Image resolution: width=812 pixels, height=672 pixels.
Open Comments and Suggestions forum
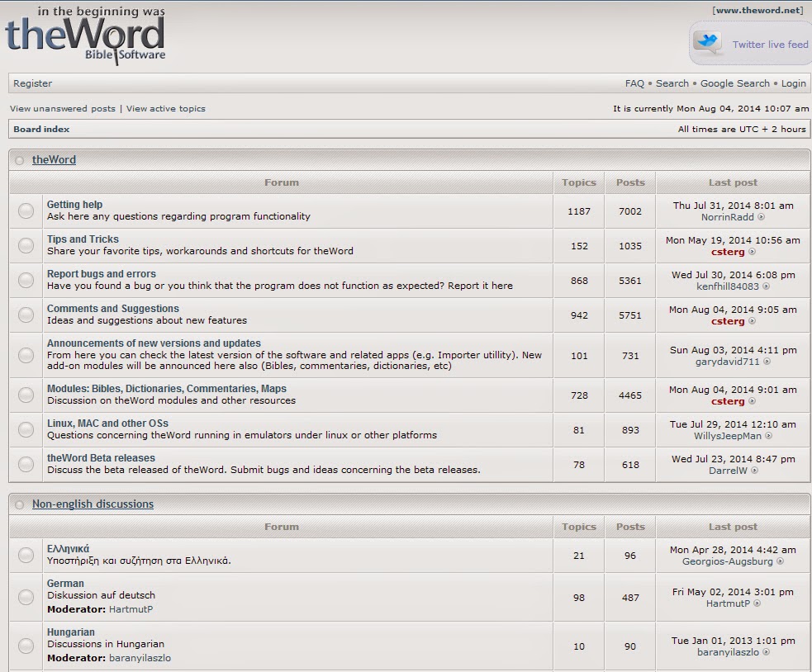113,309
